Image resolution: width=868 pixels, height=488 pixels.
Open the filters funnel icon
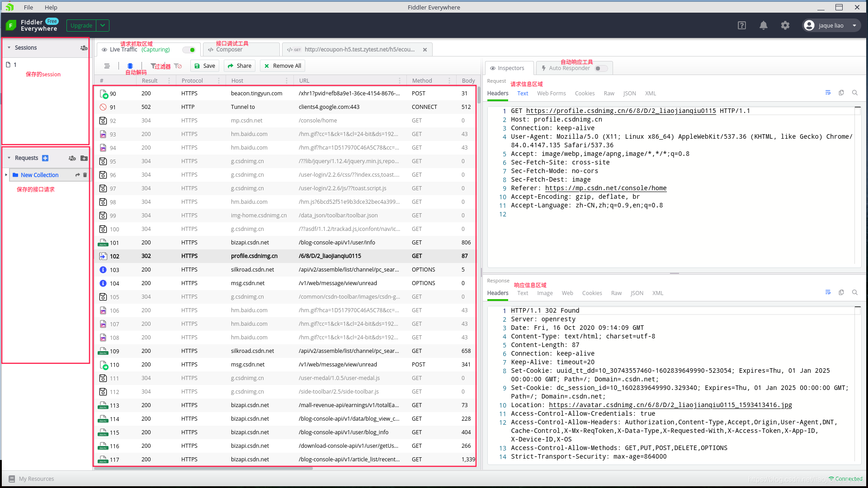153,66
